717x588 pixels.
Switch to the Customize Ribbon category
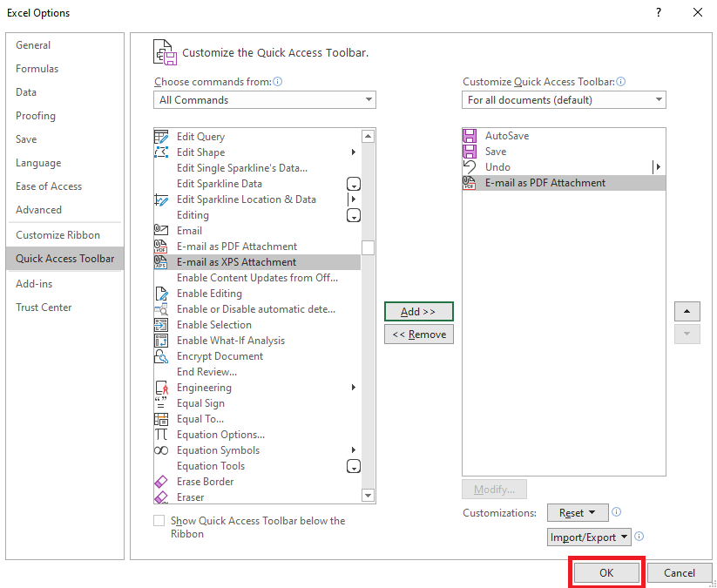pyautogui.click(x=57, y=235)
